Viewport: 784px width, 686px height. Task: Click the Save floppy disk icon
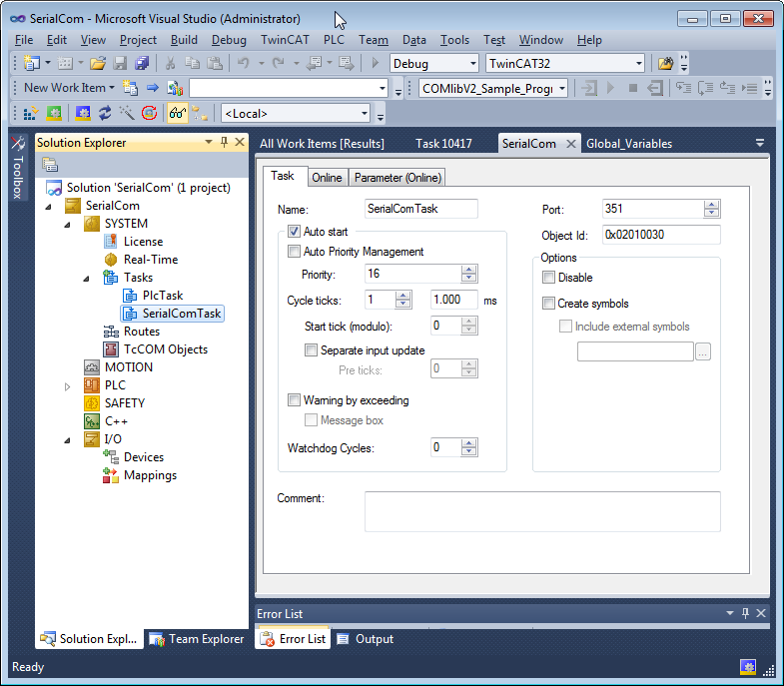(120, 63)
